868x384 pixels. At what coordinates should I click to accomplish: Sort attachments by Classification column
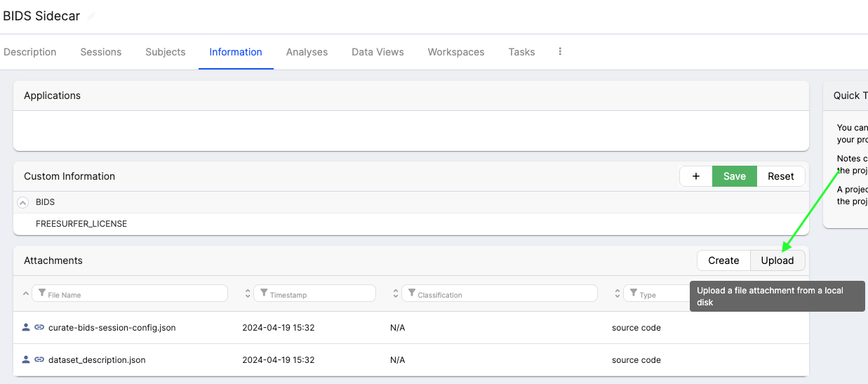396,293
